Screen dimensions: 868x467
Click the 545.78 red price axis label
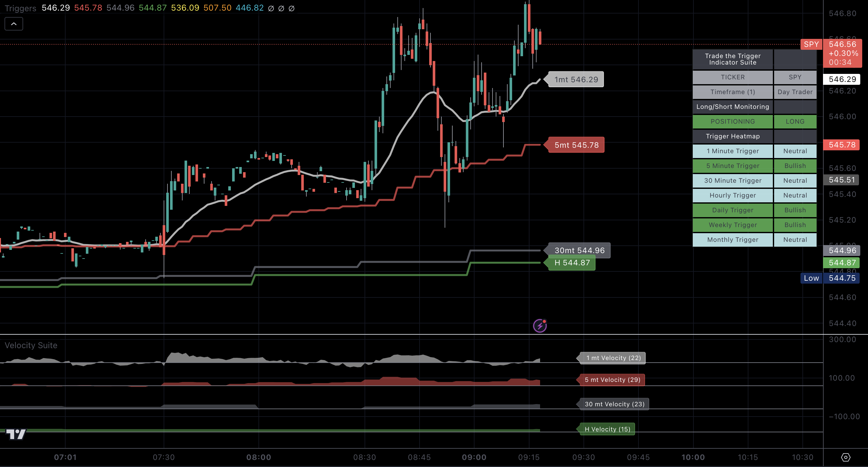841,145
